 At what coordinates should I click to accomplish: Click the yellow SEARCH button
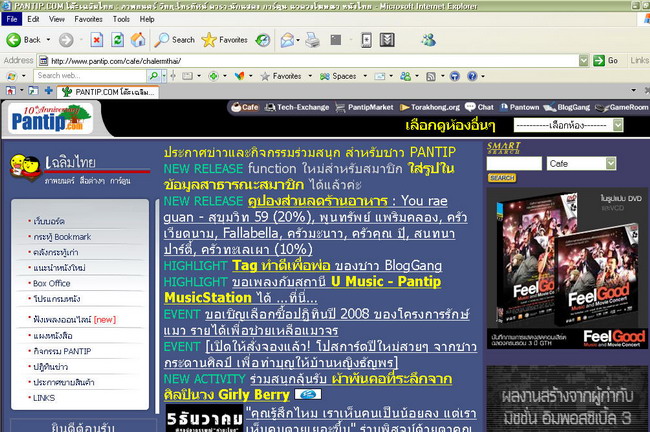pyautogui.click(x=502, y=177)
